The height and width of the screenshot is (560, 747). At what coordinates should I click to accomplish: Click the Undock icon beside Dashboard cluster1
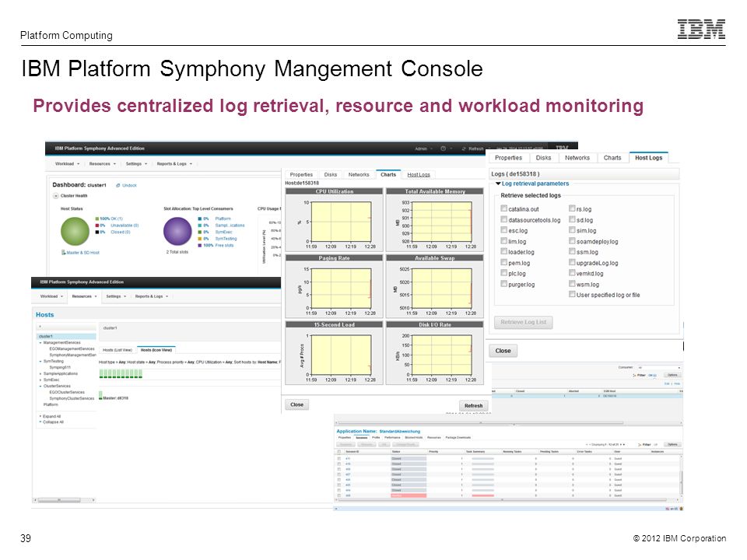(x=117, y=185)
